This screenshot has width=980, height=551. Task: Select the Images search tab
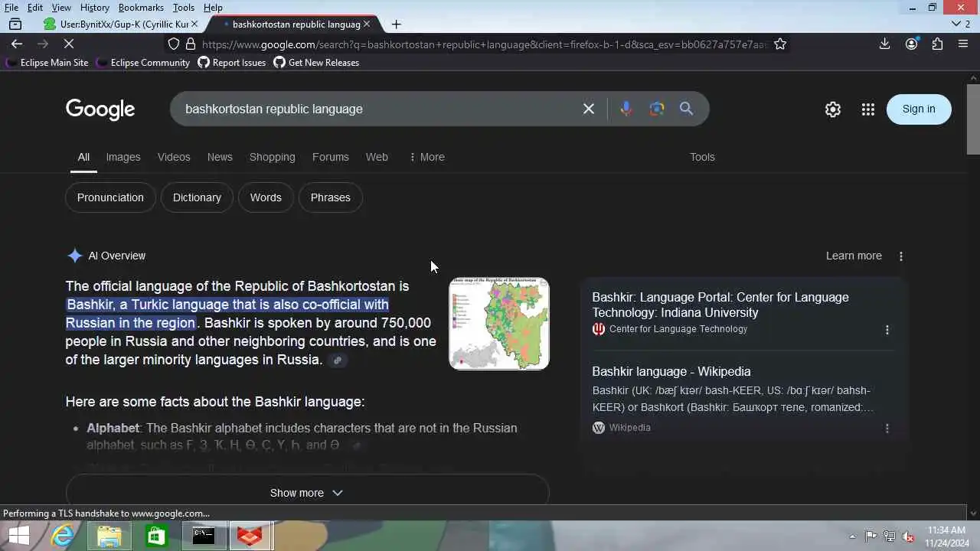123,157
